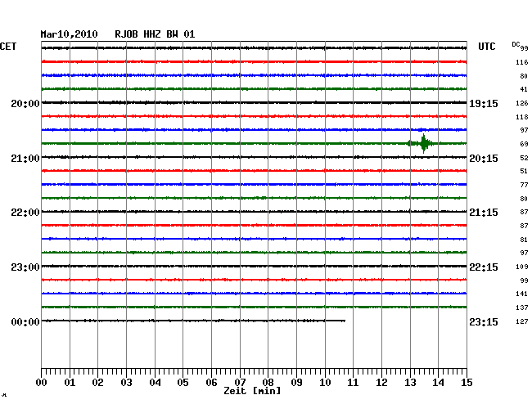Screen dimensions: 532x404
Task: Click the 19:15 UTC time label
Action: click(484, 104)
